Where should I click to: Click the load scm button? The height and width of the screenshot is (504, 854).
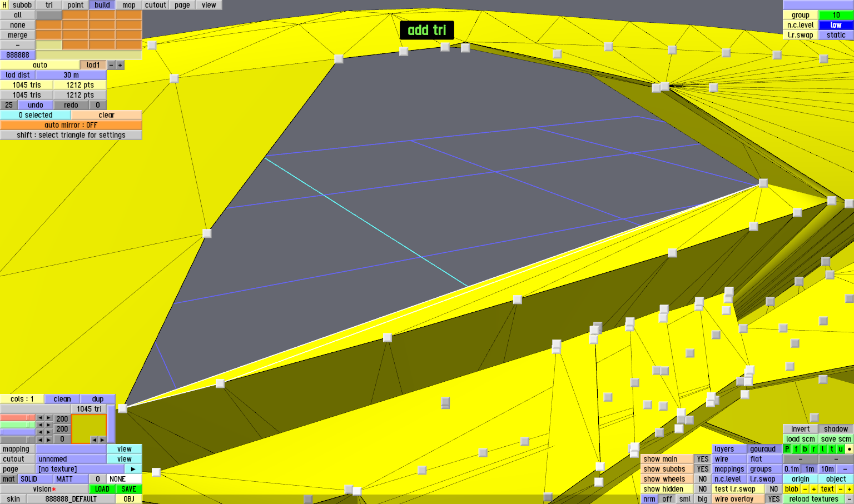coord(801,439)
